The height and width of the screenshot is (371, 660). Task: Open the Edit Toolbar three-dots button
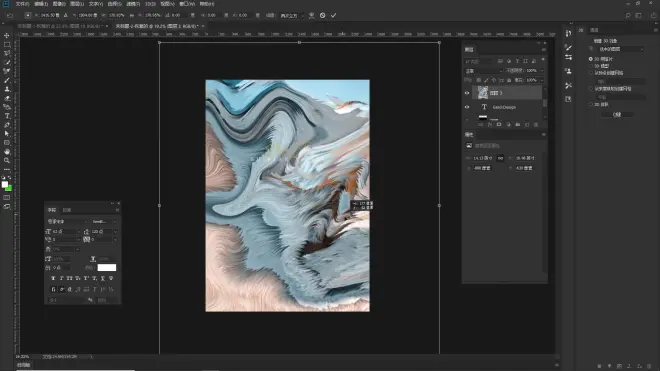7,169
